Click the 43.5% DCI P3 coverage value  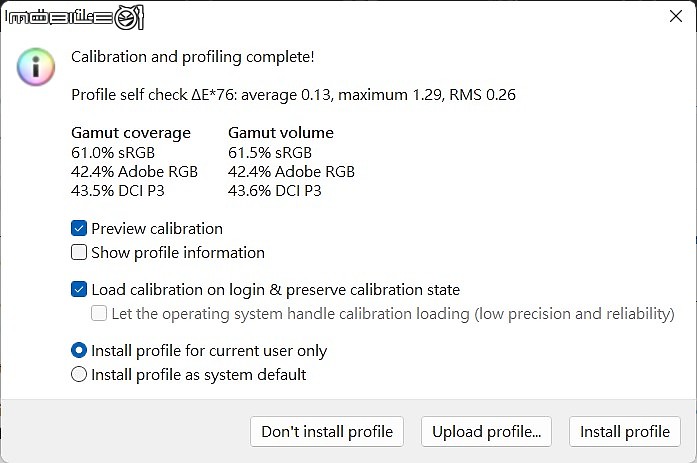(x=118, y=191)
